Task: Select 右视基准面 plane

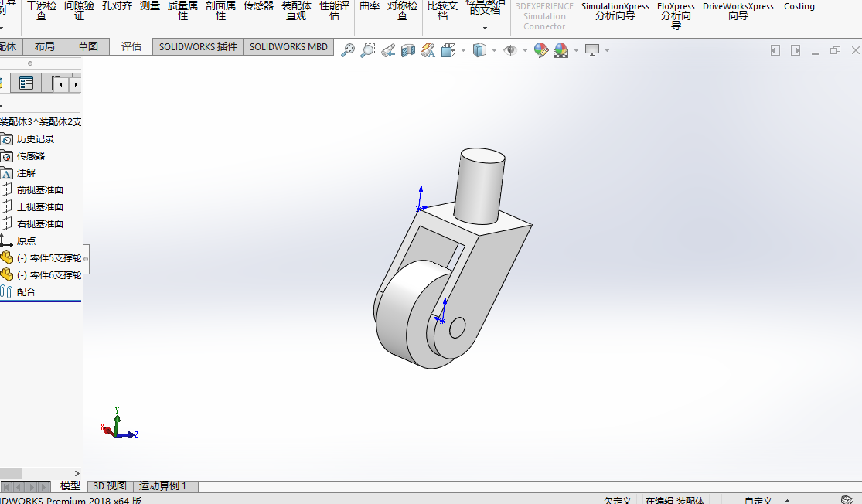Action: click(39, 224)
